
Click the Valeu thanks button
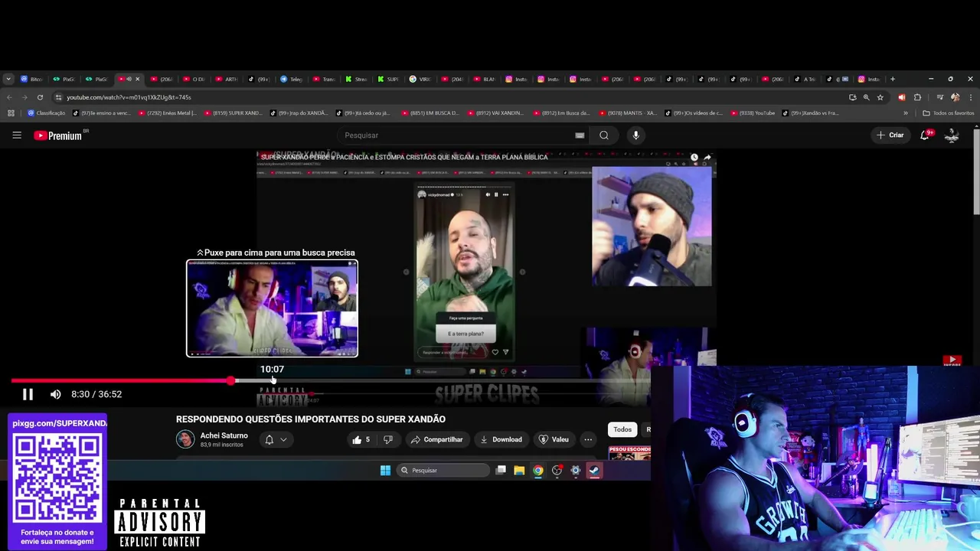[554, 439]
